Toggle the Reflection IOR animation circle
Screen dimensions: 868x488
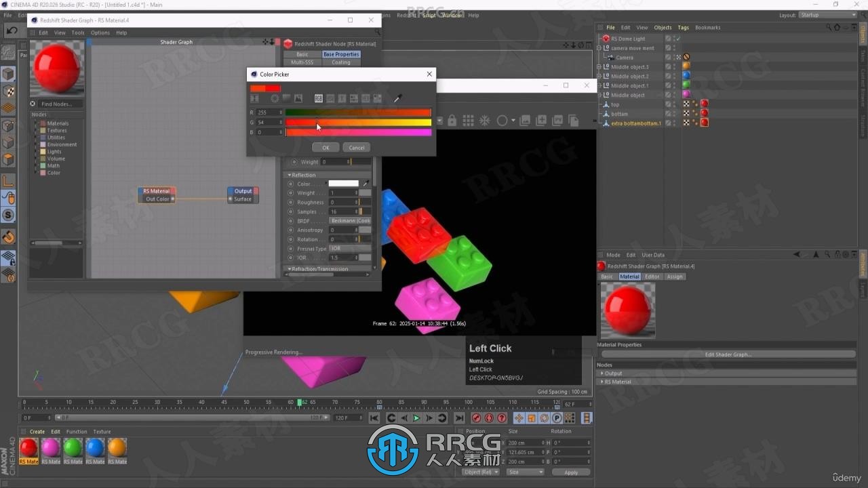coord(292,258)
